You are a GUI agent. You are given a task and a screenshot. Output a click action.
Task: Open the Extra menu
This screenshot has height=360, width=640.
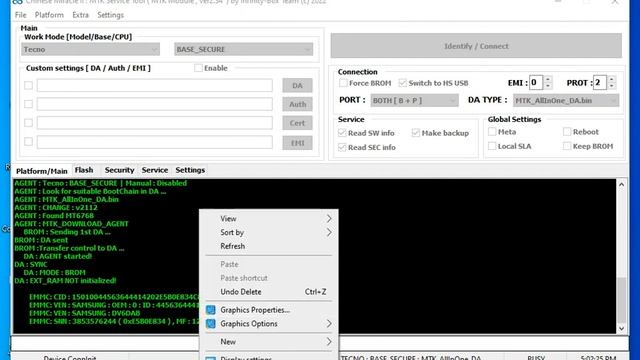click(80, 15)
